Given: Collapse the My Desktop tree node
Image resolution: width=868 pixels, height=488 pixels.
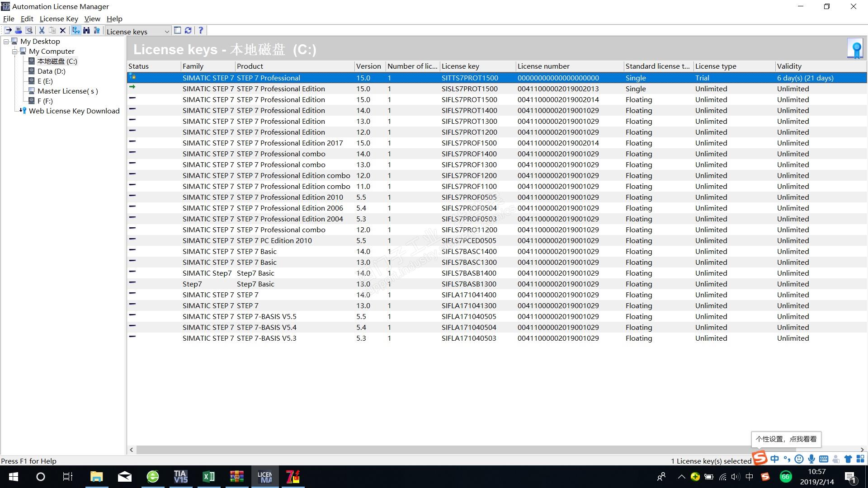Looking at the screenshot, I should tap(6, 42).
